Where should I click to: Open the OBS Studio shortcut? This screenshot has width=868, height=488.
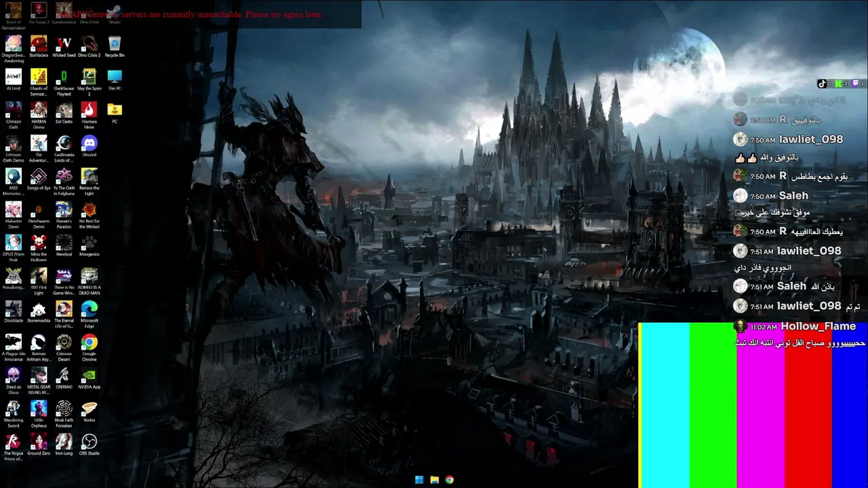pyautogui.click(x=90, y=444)
